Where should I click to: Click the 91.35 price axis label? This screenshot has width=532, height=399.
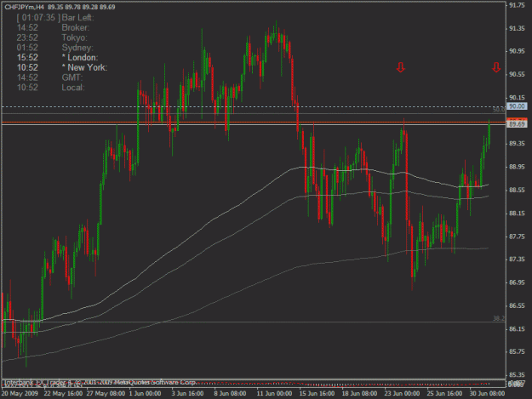point(517,28)
